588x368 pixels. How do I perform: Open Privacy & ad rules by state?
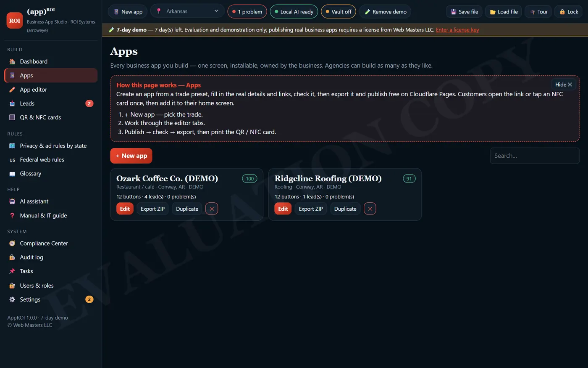pos(51,146)
